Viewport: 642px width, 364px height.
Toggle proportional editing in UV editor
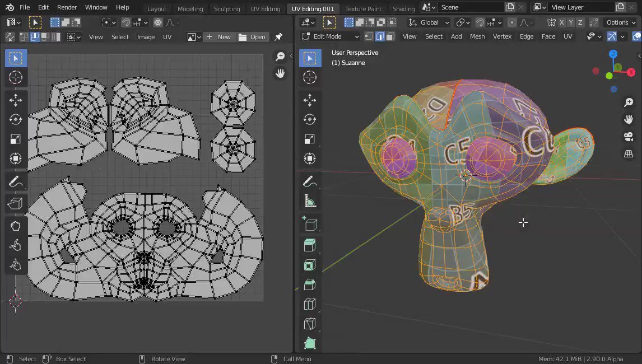158,22
